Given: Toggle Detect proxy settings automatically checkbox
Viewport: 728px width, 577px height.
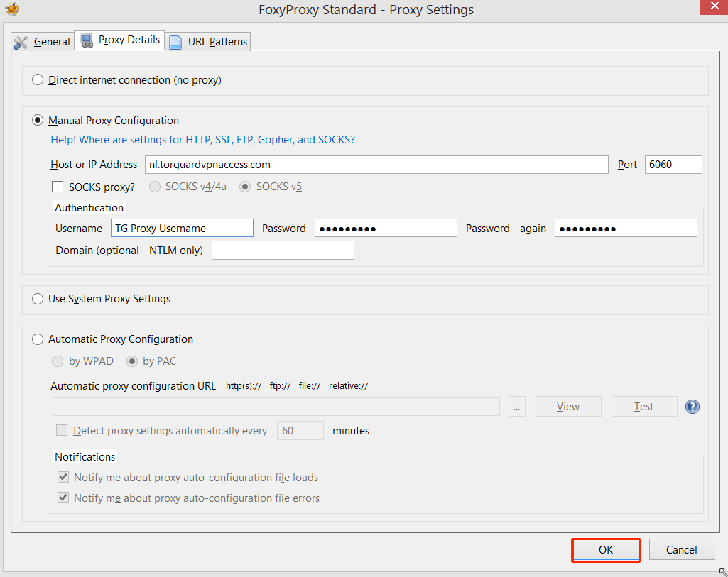Looking at the screenshot, I should coord(62,430).
